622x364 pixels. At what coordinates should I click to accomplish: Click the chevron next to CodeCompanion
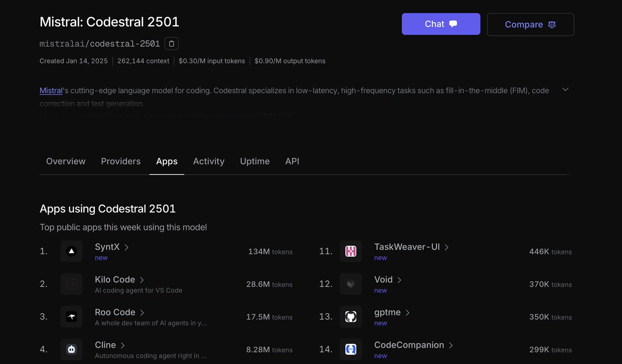point(451,345)
